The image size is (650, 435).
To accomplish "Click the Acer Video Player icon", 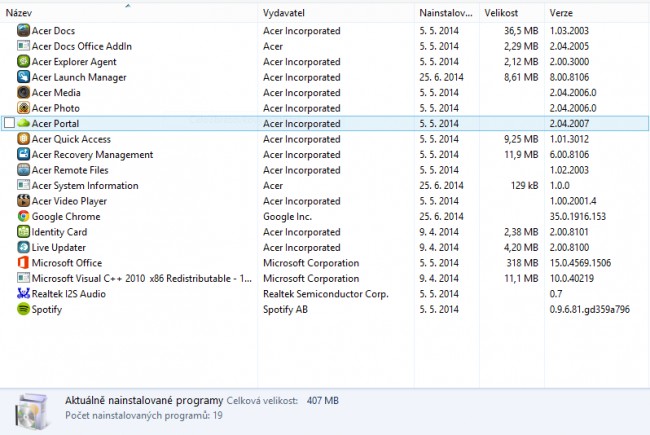I will [x=23, y=201].
